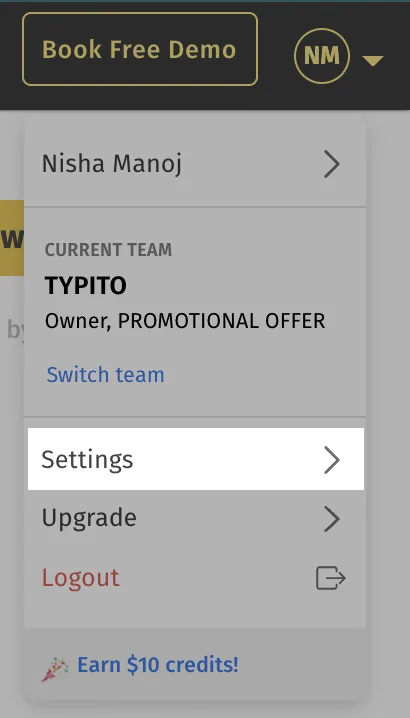Click the logout exit-door icon

click(x=331, y=578)
